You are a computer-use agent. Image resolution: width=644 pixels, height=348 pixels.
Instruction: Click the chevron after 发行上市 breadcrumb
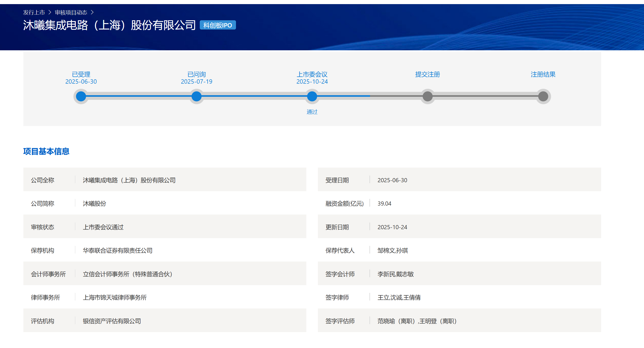click(x=50, y=12)
